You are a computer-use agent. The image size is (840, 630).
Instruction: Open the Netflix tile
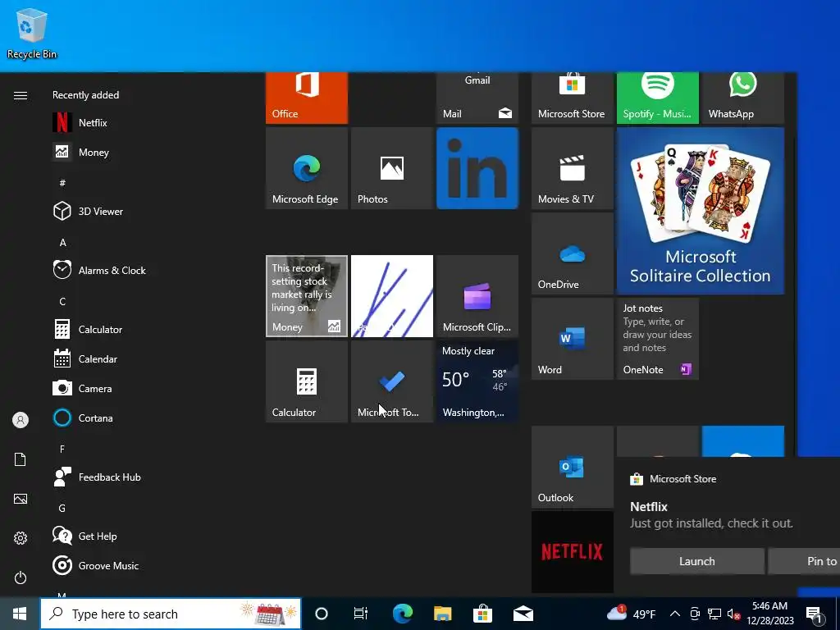[572, 552]
